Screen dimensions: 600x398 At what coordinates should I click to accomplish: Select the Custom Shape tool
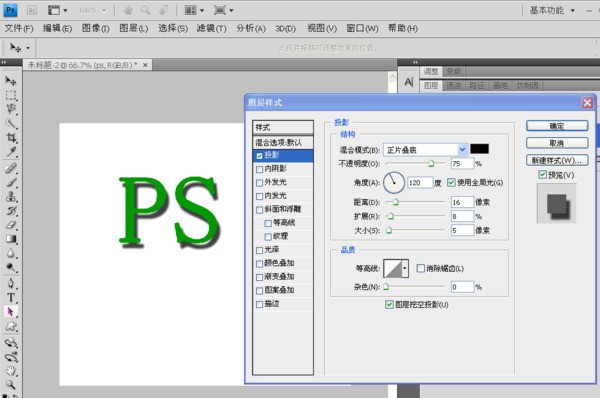10,326
